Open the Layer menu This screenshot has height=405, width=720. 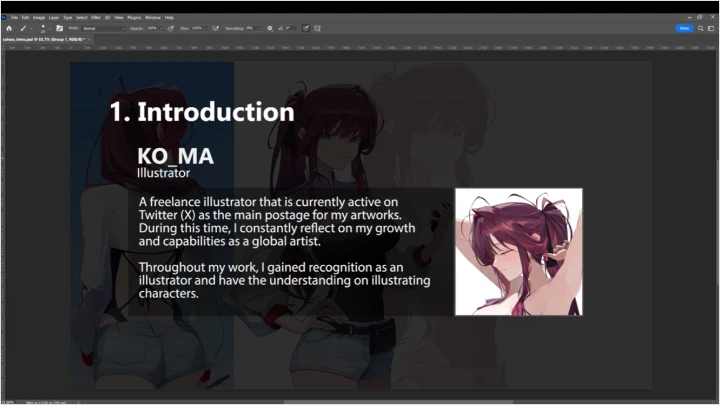pyautogui.click(x=54, y=17)
